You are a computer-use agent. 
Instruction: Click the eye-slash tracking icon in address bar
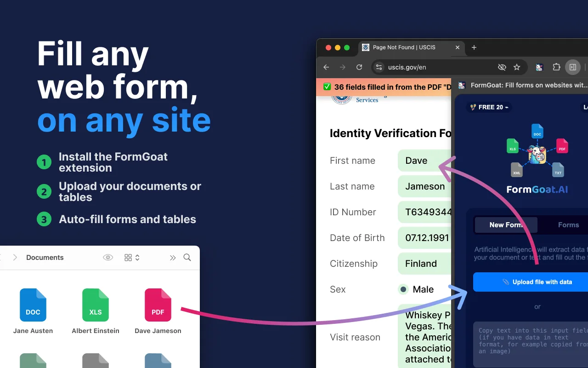[x=502, y=67]
